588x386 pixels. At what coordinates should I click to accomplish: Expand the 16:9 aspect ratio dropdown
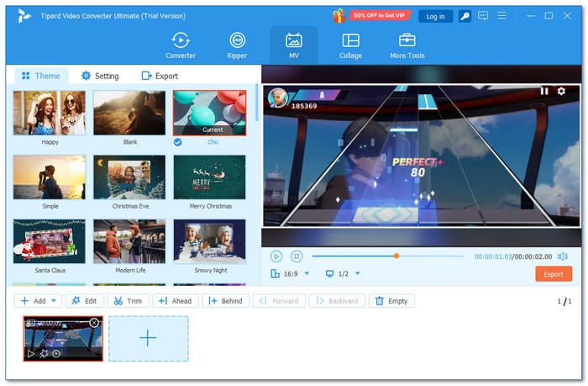pos(307,273)
